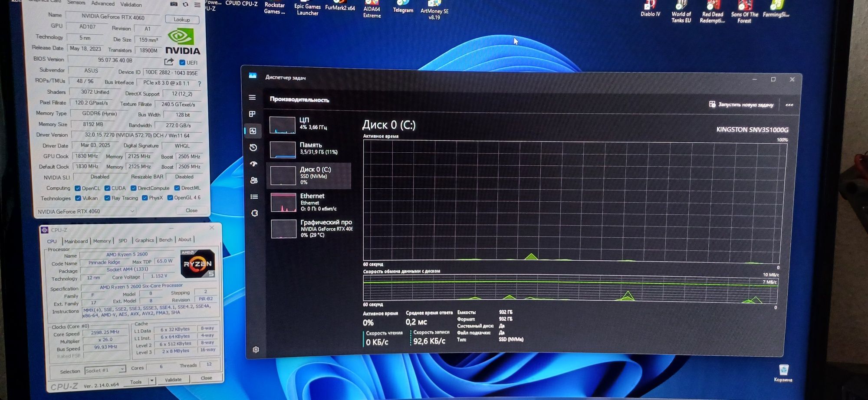Open the App history icon in Task Manager sidebar
This screenshot has height=400, width=868.
coord(253,148)
